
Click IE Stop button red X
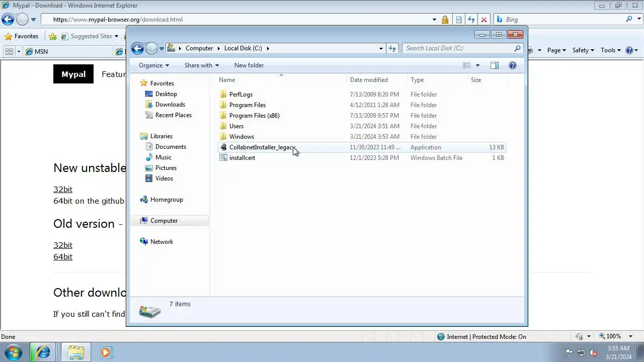coord(484,20)
